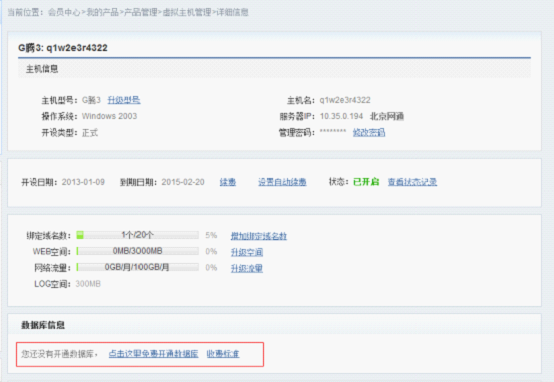
Task: Select the masked ******** management password
Action: 333,132
